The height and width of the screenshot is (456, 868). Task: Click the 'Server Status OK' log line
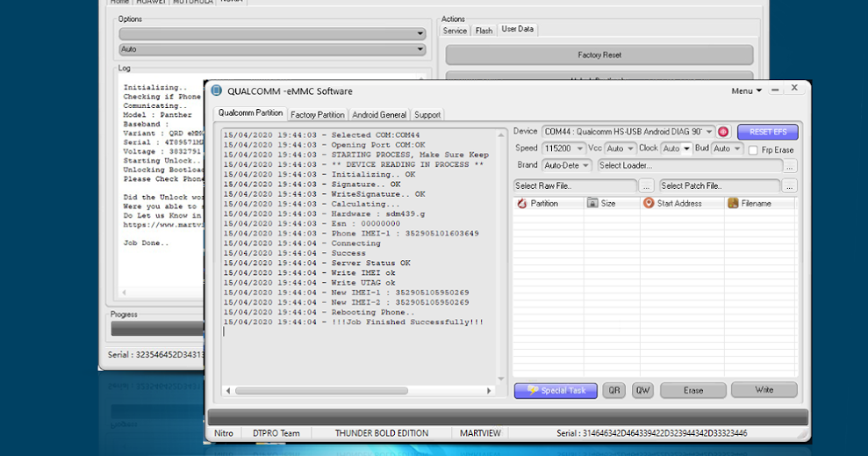[317, 264]
